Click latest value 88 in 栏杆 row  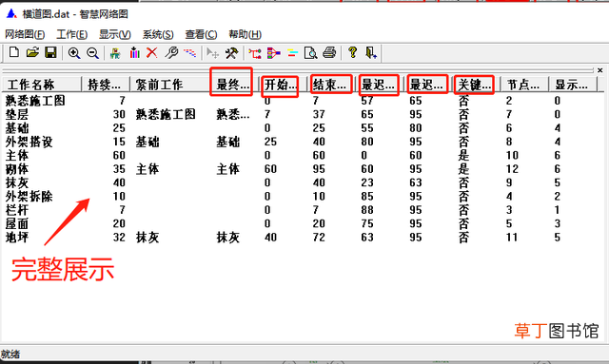[367, 210]
